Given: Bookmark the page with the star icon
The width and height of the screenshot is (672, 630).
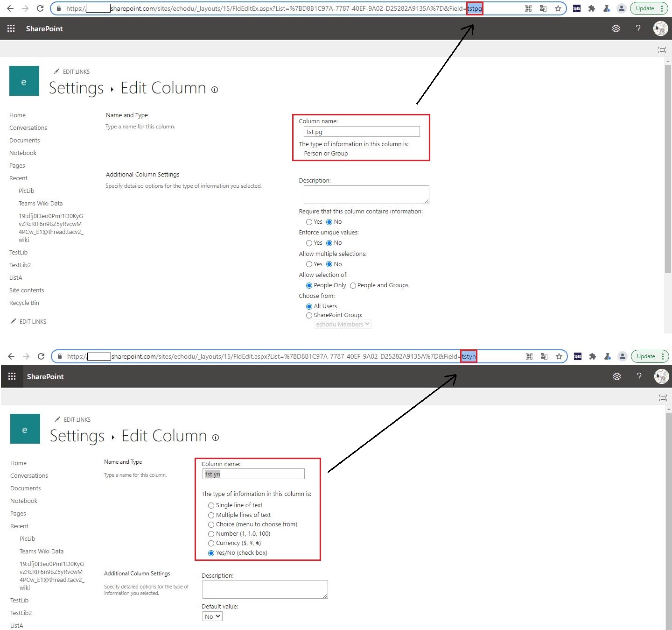Looking at the screenshot, I should 558,8.
